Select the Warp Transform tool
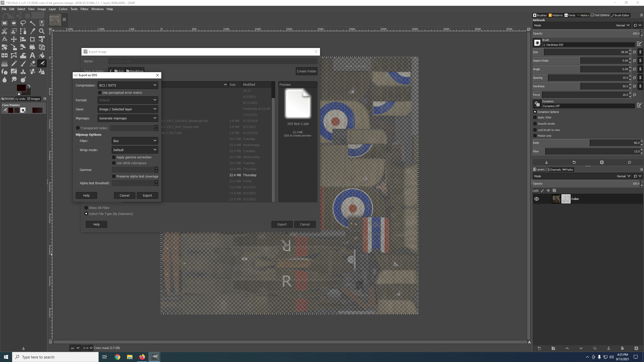Viewport: 644px width, 362px height. pos(23,55)
